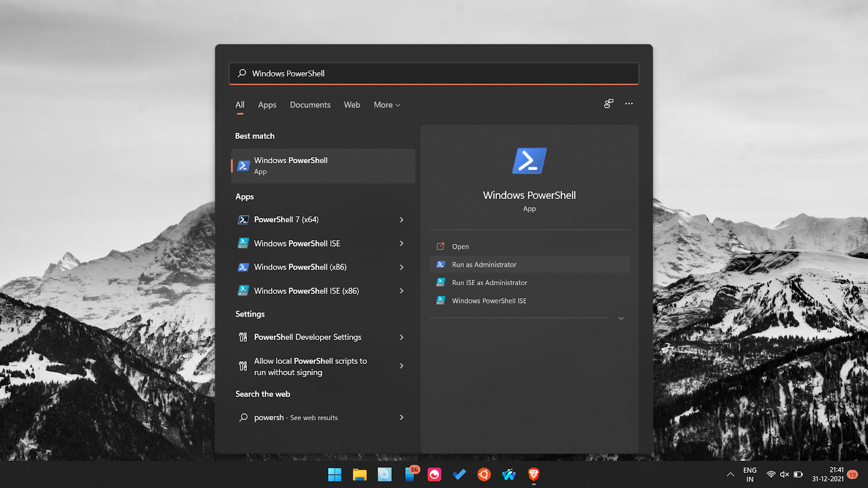Open the blue W taskbar app
Viewport: 868px width, 488px height.
(509, 475)
